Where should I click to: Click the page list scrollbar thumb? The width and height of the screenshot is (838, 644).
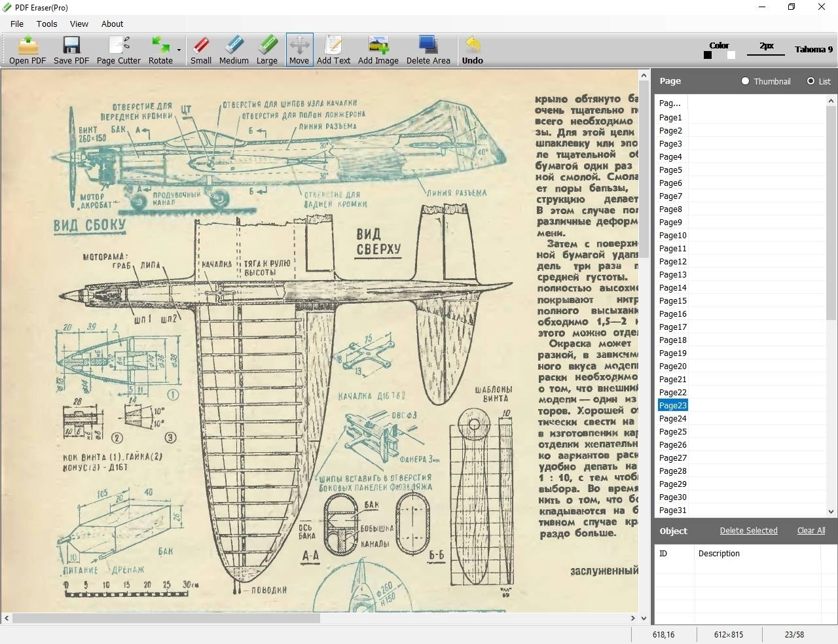coord(831,213)
